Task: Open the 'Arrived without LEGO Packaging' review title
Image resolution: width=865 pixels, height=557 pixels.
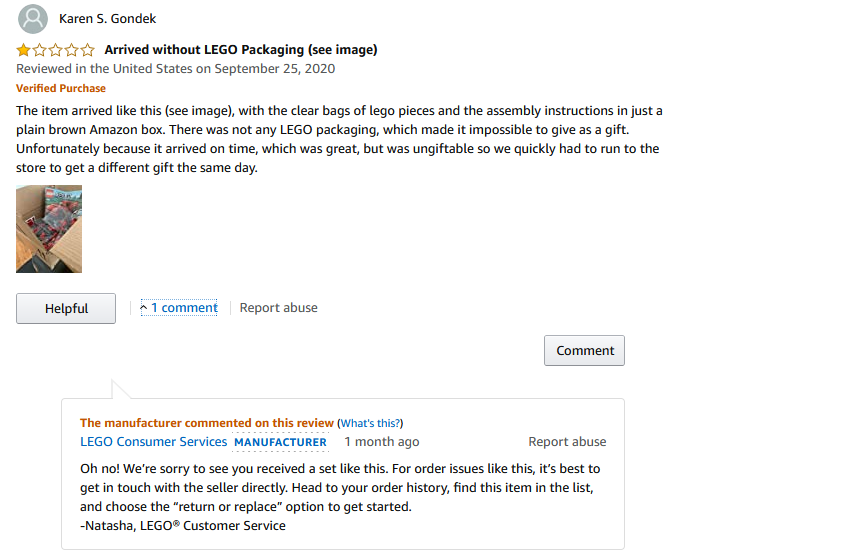Action: [241, 50]
